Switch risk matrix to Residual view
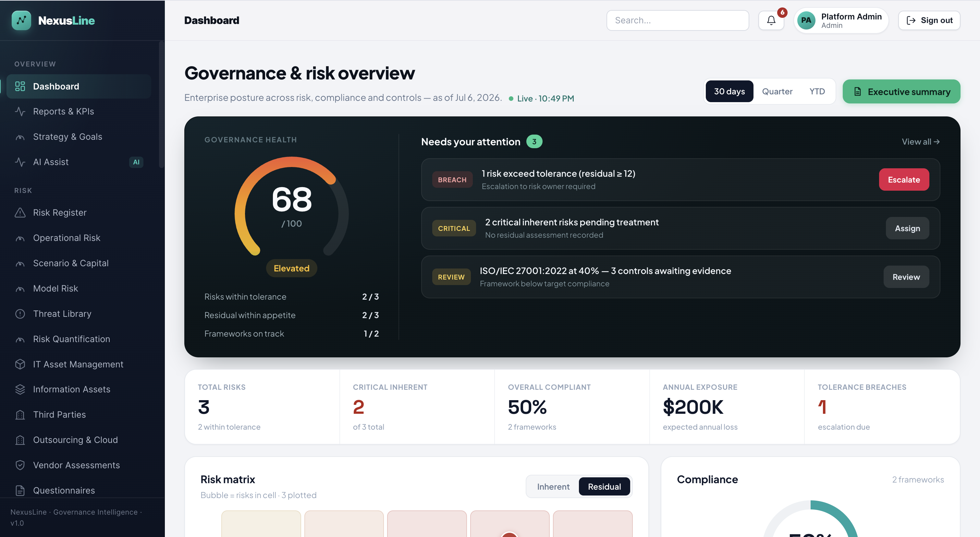Viewport: 980px width, 537px height. (x=604, y=486)
